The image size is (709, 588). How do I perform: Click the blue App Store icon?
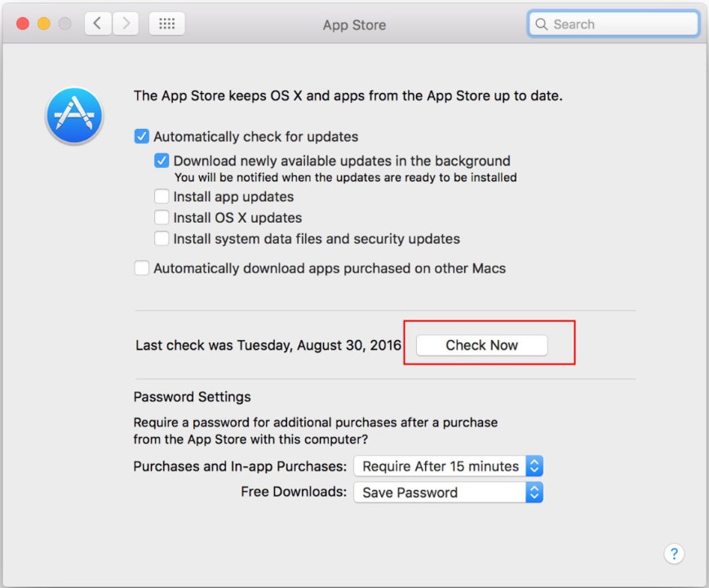click(74, 116)
